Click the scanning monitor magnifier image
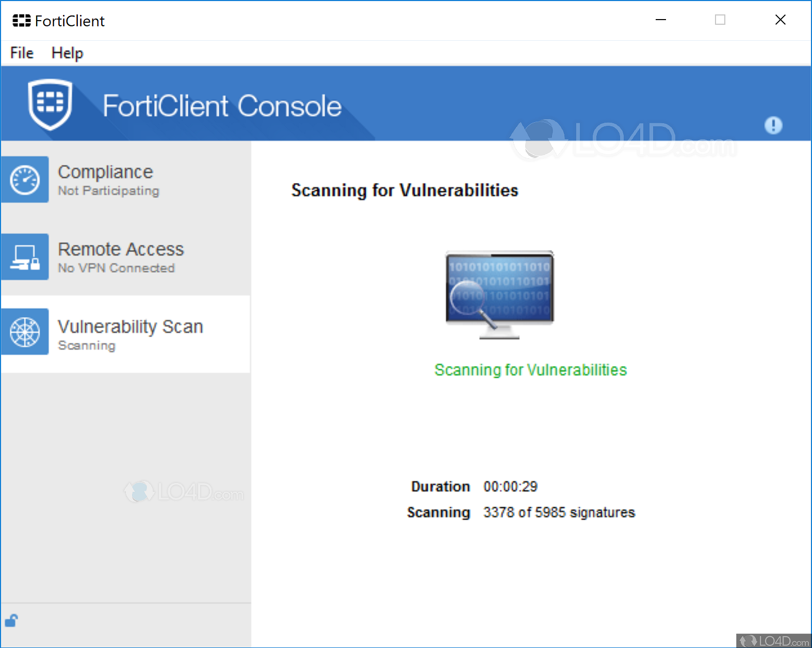 [499, 294]
